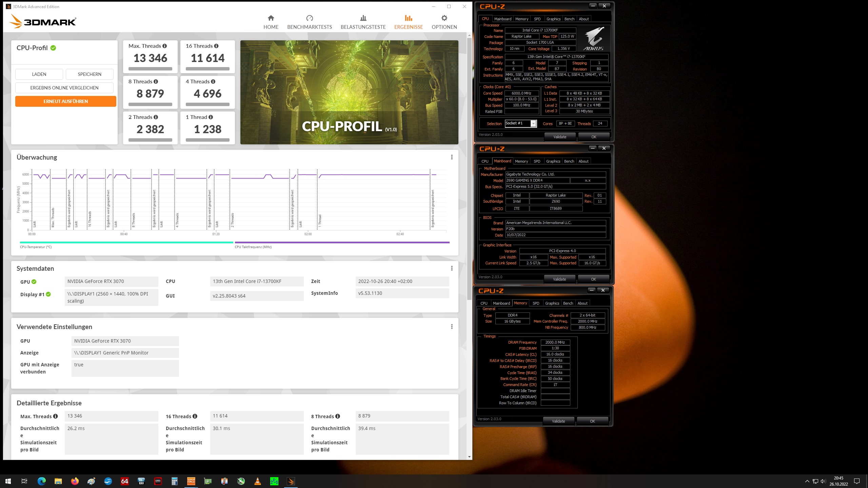Select the ERGEBNISSE results section
The height and width of the screenshot is (488, 868).
409,22
